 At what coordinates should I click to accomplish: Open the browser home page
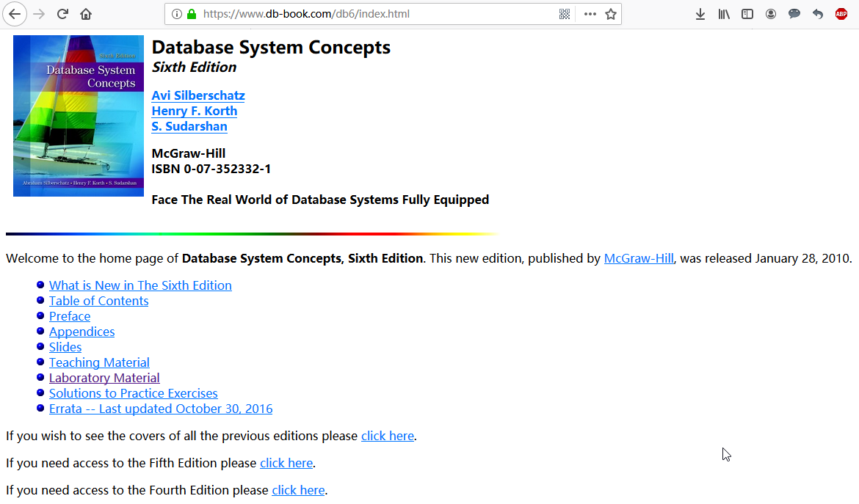click(86, 14)
